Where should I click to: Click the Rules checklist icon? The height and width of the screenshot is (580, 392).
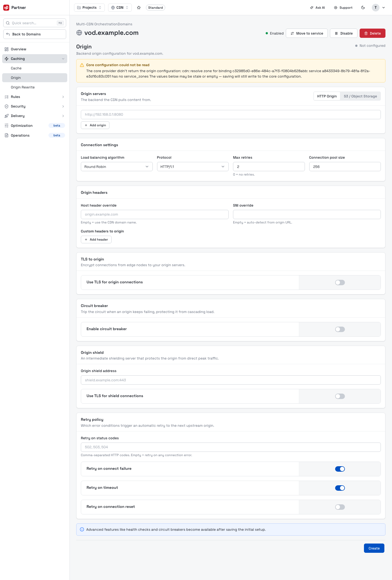point(7,97)
